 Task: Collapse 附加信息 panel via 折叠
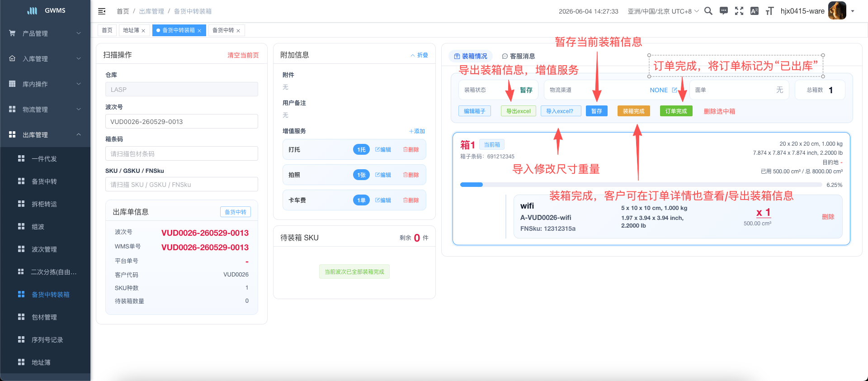click(419, 55)
